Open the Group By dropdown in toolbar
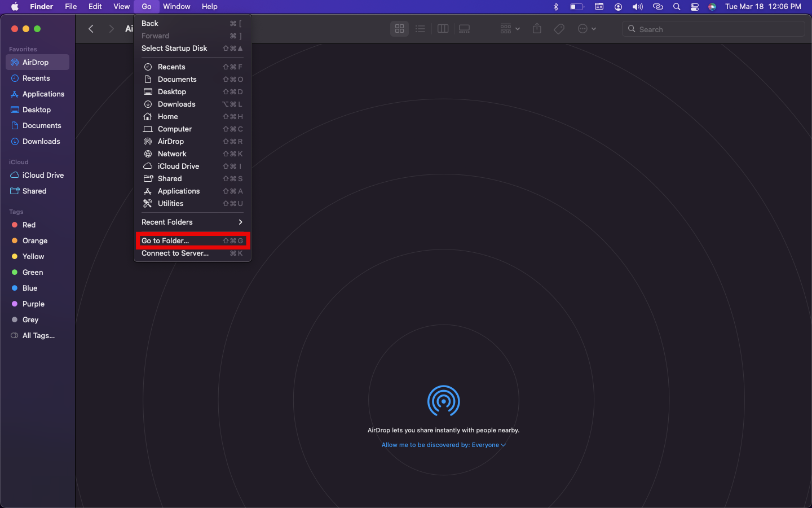The height and width of the screenshot is (508, 812). click(510, 29)
